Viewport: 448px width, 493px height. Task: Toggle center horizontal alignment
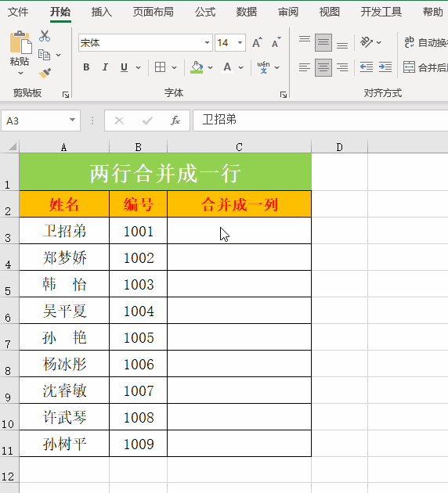pyautogui.click(x=323, y=67)
